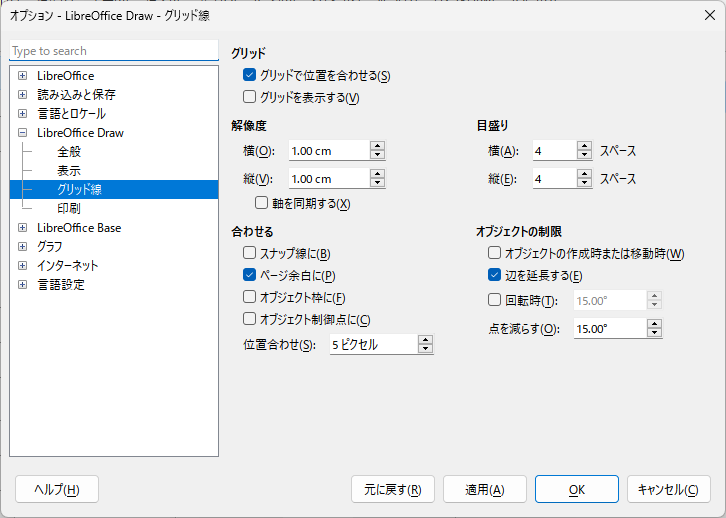Decrease 点を減らす angle down arrow
Screen dimensions: 726x518
(x=654, y=333)
